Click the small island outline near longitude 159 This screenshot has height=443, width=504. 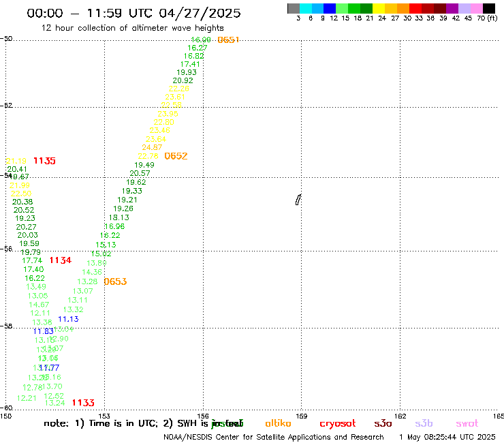[x=298, y=200]
